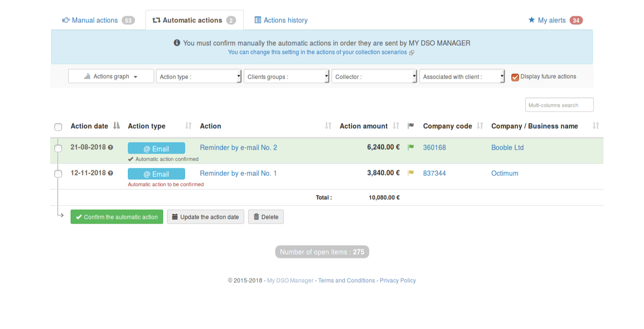Check the select-all header checkbox
The height and width of the screenshot is (329, 644).
coord(58,127)
